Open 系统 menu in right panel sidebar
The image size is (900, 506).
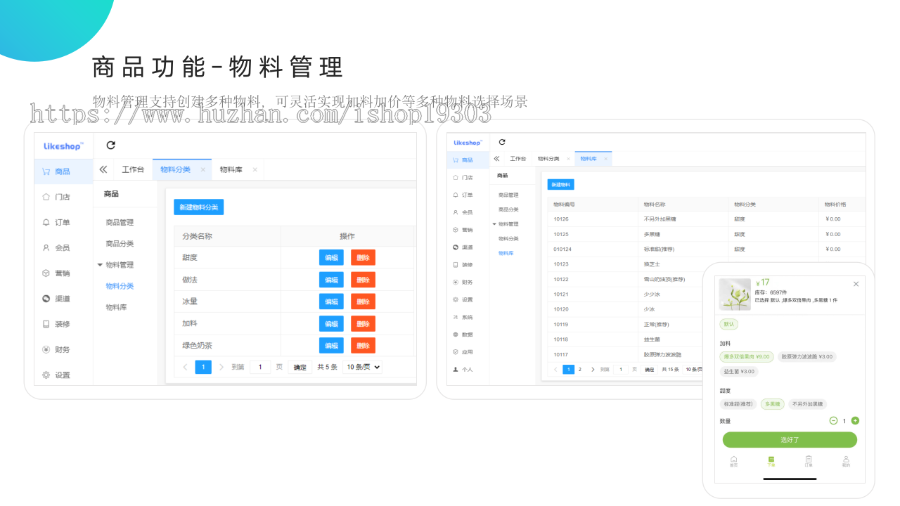(463, 317)
